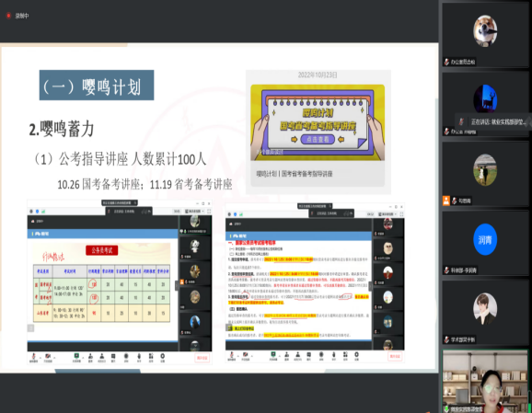The width and height of the screenshot is (532, 413).
Task: Select the (一) 嘤鸣计划 title banner
Action: click(97, 86)
